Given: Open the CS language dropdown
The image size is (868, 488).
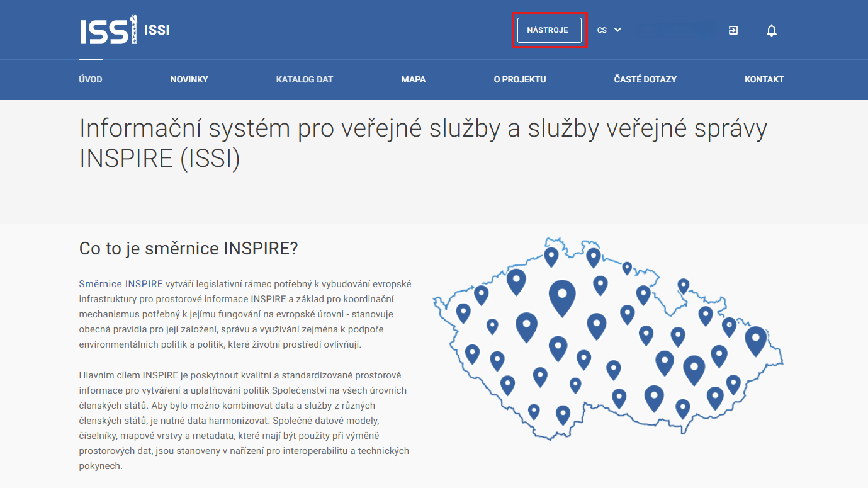Looking at the screenshot, I should 609,30.
